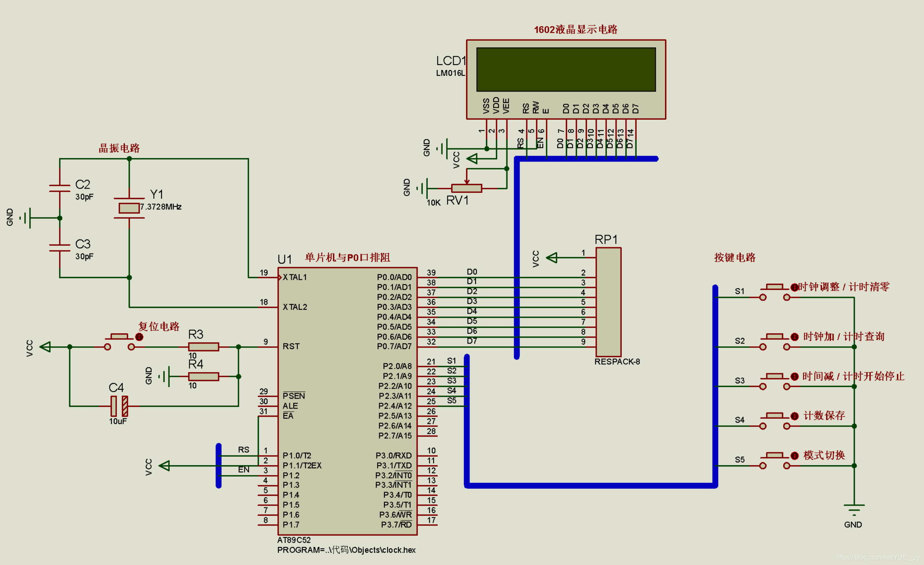Click the S3 button switch body

775,381
